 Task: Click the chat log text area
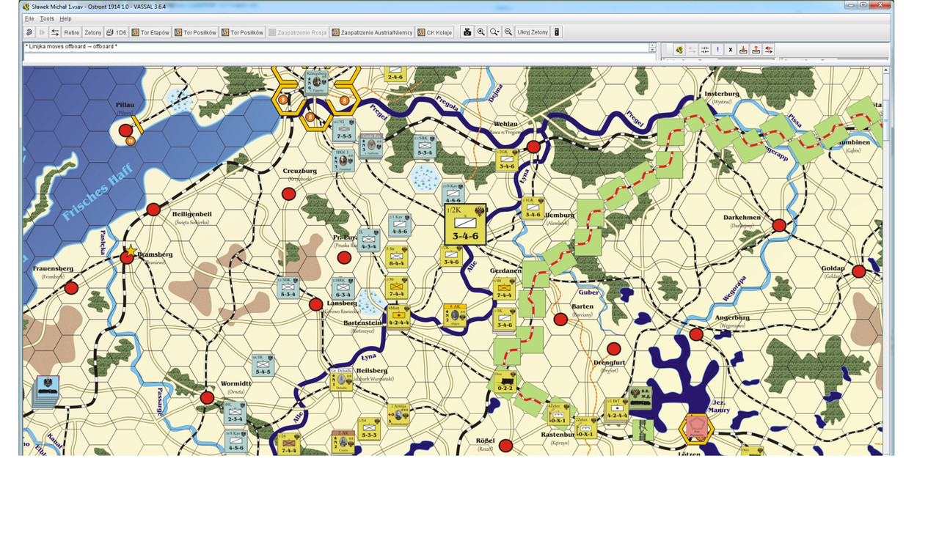tap(336, 47)
